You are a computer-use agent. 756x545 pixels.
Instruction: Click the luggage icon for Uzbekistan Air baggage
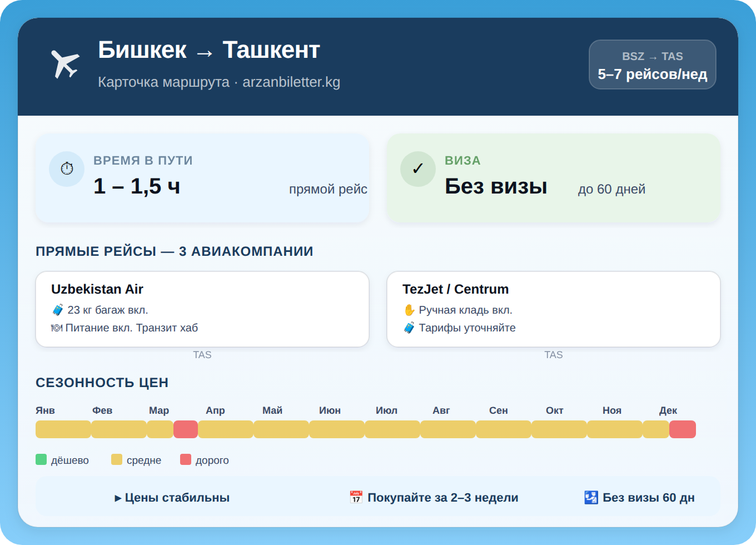tap(57, 310)
